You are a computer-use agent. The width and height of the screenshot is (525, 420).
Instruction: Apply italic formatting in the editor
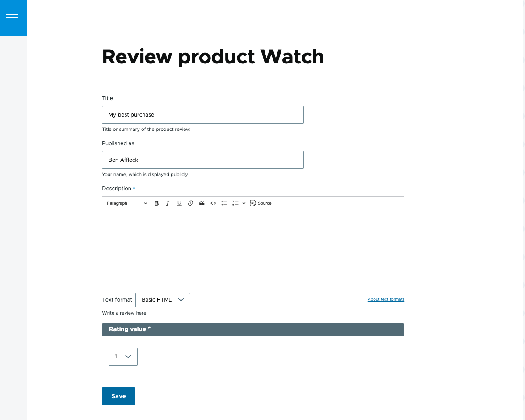tap(168, 203)
